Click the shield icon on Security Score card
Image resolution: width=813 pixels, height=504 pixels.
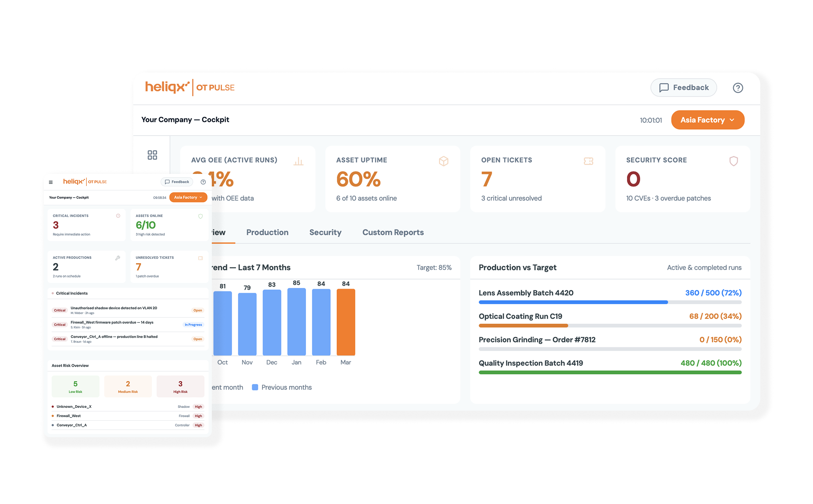(733, 161)
